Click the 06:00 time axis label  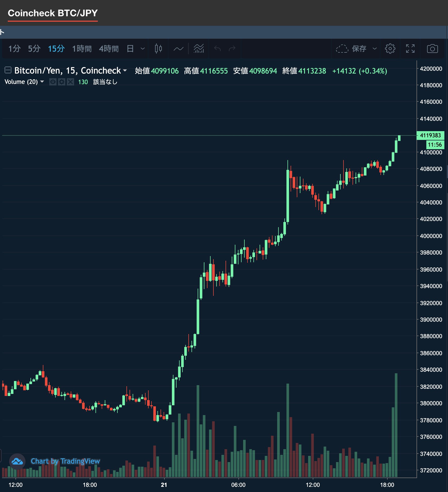[238, 485]
